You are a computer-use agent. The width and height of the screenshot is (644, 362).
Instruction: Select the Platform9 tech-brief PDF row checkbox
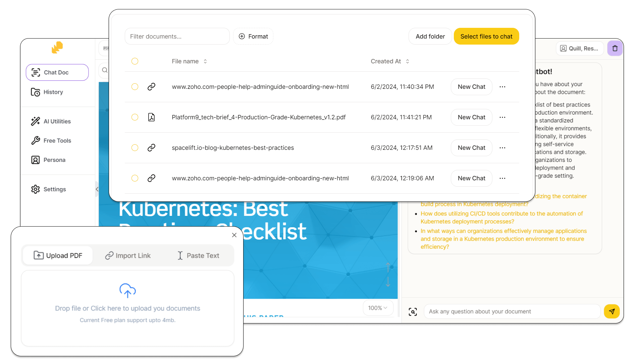135,117
